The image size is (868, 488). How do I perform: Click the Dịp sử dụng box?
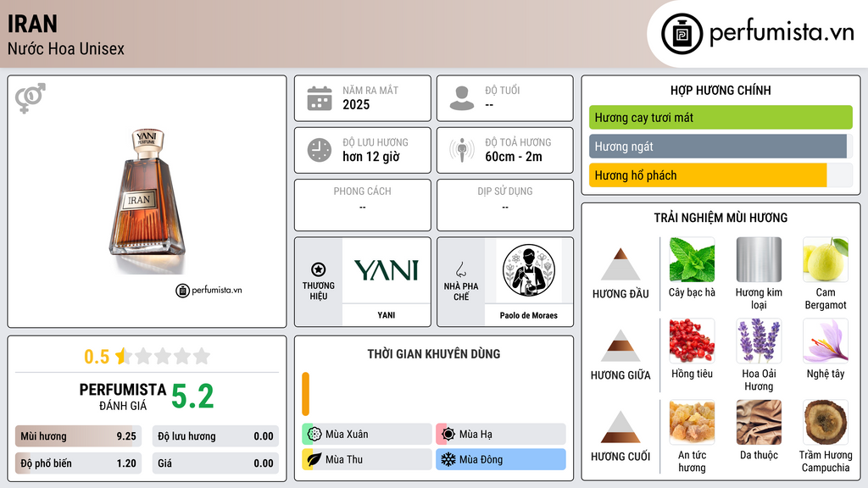[505, 205]
